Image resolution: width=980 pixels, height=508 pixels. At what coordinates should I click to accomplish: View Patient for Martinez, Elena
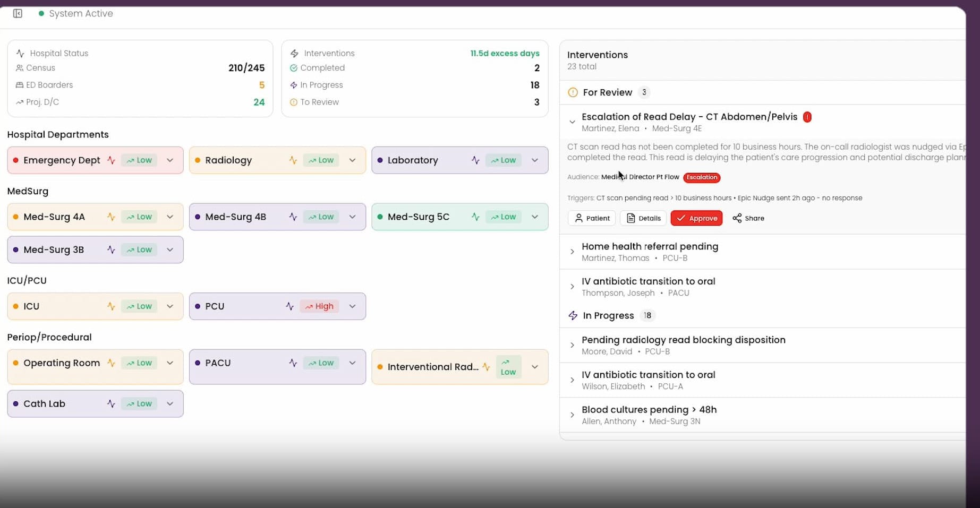point(592,218)
